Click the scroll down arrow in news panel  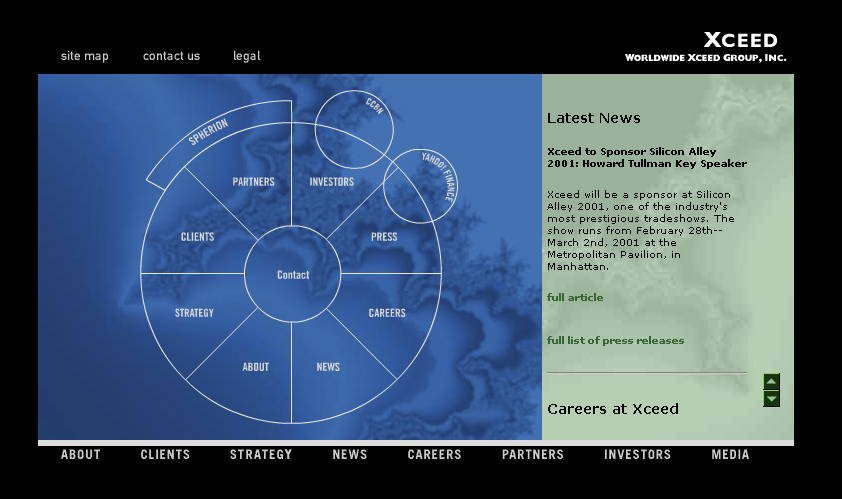tap(771, 399)
